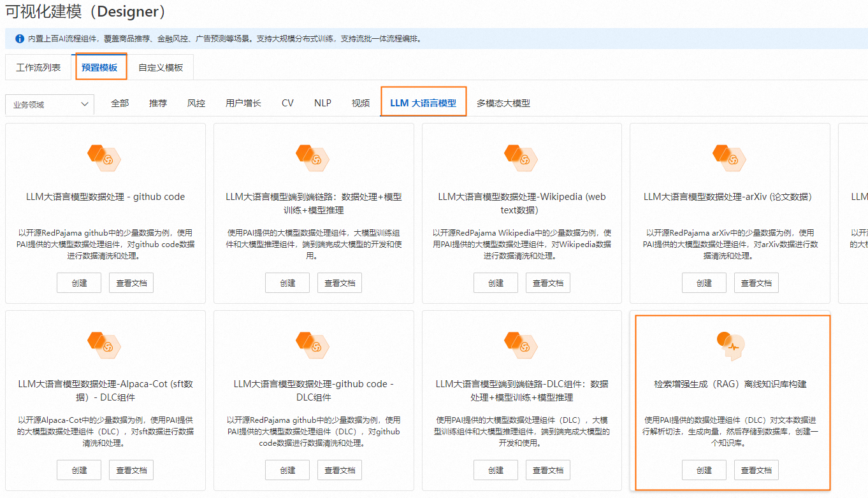Click the icon on the github code - DLC组件 card
The height and width of the screenshot is (498, 868).
click(x=313, y=344)
